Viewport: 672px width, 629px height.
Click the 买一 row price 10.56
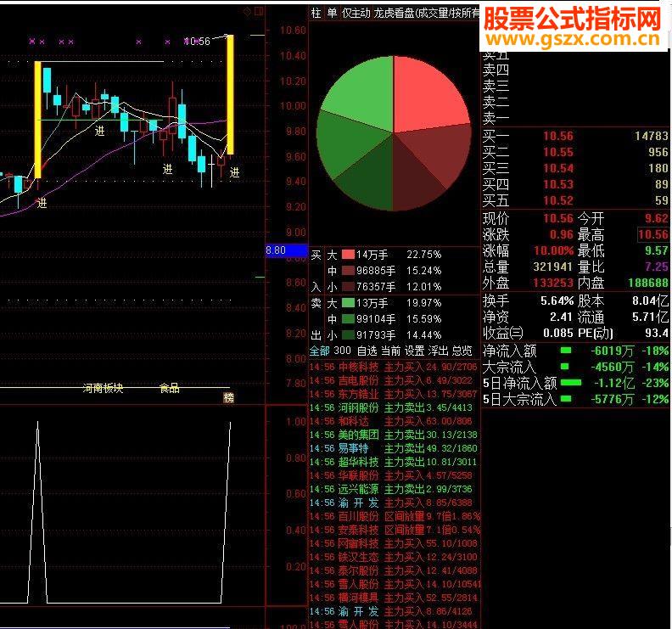pos(558,136)
